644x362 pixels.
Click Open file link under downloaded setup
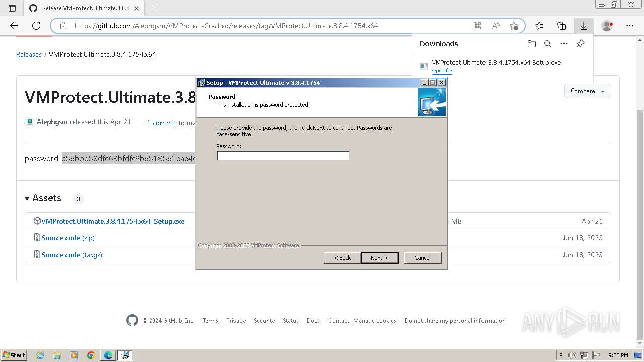point(442,71)
